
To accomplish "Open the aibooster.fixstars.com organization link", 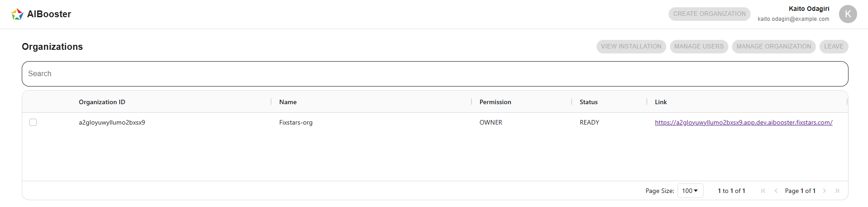I will point(743,122).
